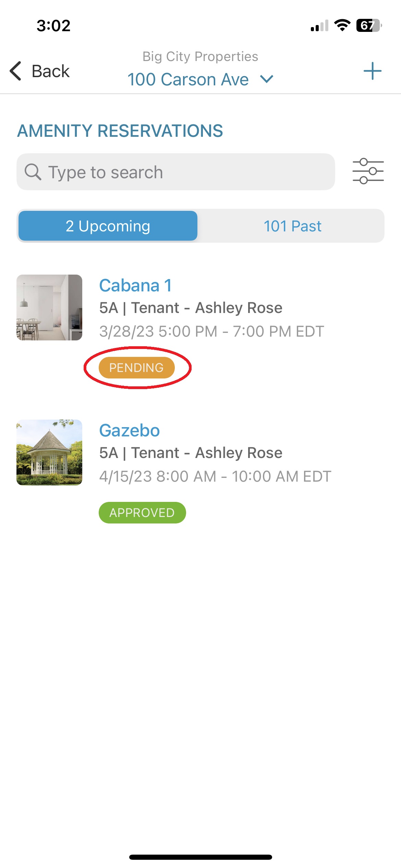Open the 100 Carson Ave property selector

click(200, 79)
